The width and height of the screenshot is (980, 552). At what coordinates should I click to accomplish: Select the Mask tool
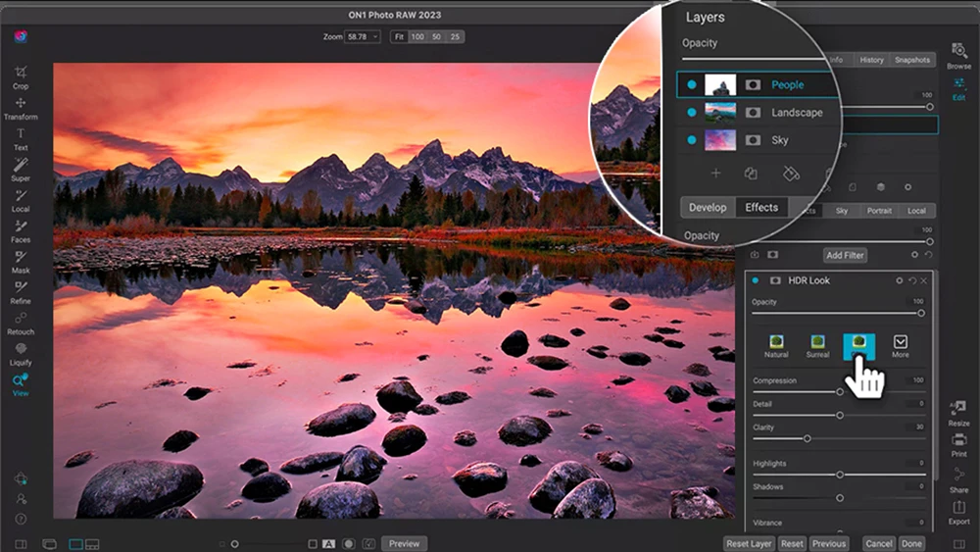[x=21, y=262]
